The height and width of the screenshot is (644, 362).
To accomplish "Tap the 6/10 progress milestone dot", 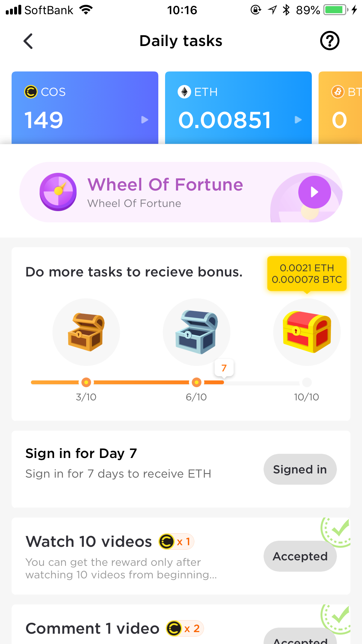I will pyautogui.click(x=196, y=382).
